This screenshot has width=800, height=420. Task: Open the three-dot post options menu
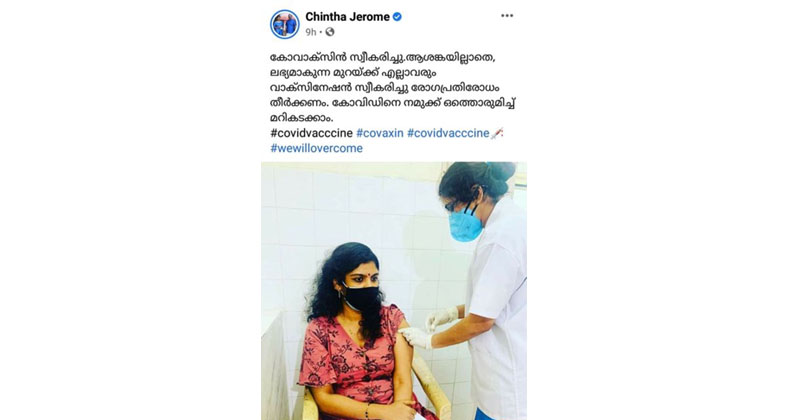pyautogui.click(x=507, y=16)
